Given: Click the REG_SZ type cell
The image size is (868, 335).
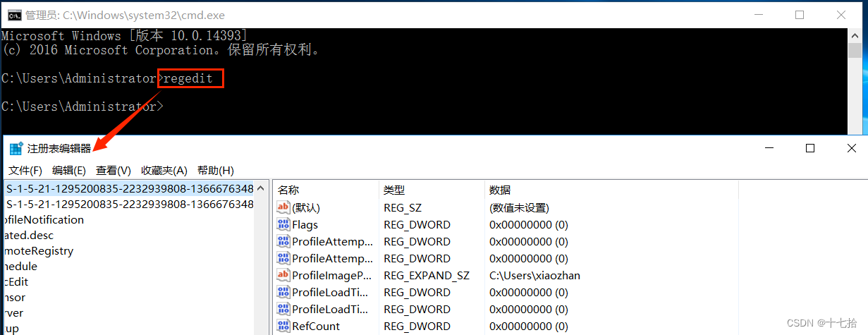Looking at the screenshot, I should point(404,208).
